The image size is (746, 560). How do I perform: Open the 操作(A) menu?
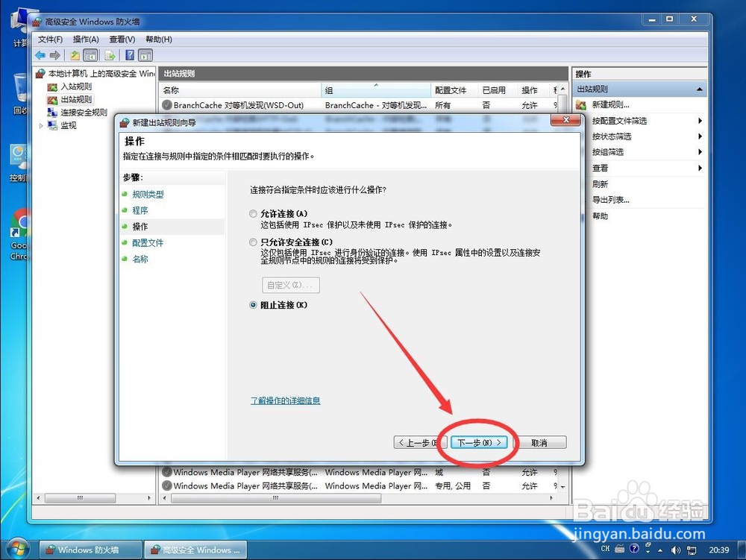(x=85, y=39)
